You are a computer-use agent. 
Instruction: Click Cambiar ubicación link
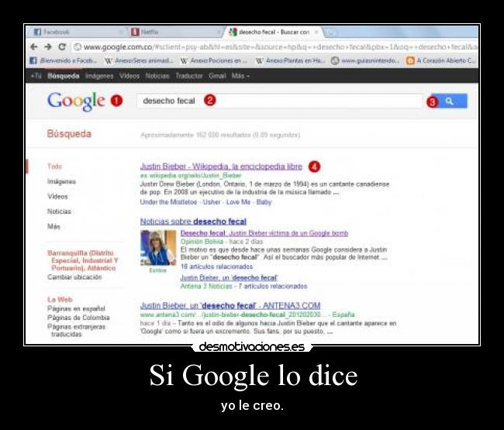pos(74,277)
